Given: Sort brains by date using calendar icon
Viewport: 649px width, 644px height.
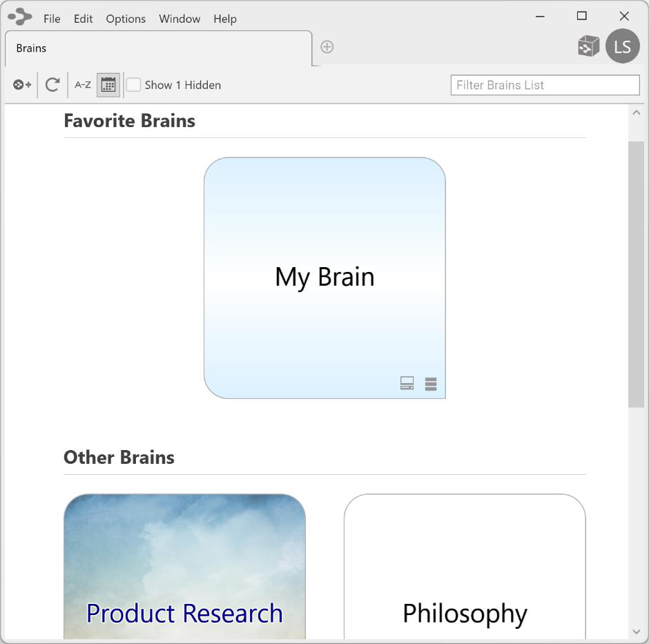Looking at the screenshot, I should (108, 85).
